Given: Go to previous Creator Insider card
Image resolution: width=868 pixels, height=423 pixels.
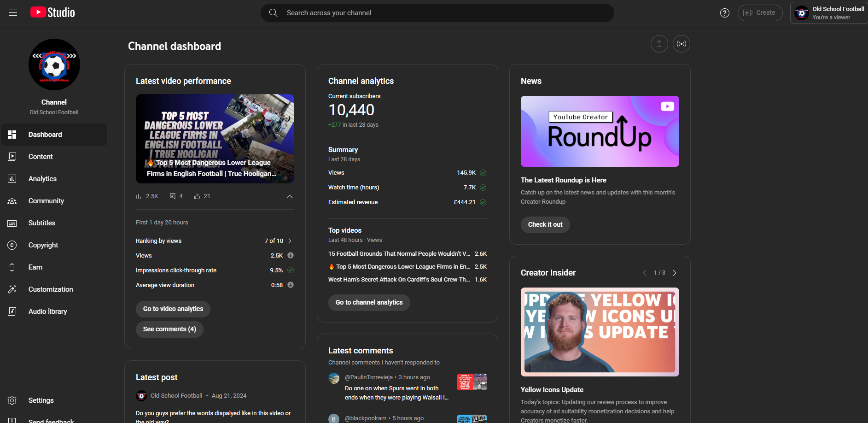Looking at the screenshot, I should pyautogui.click(x=645, y=273).
